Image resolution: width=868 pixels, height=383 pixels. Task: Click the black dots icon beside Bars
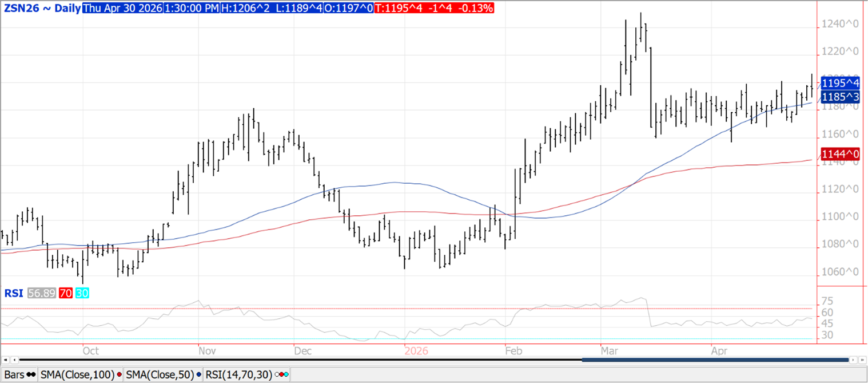31,374
